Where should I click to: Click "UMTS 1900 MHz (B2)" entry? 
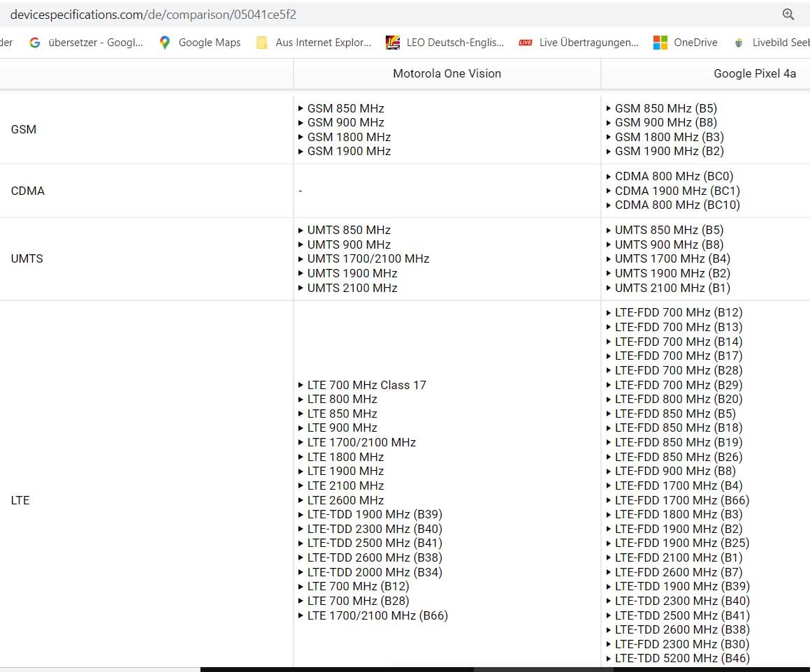[x=672, y=273]
